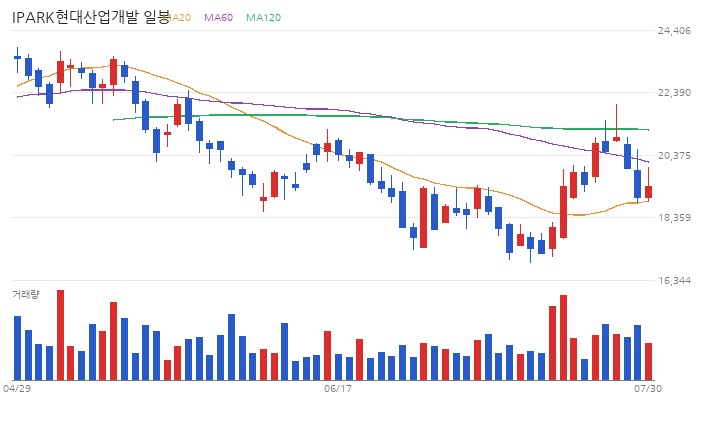The height and width of the screenshot is (440, 720).
Task: Click the last red volume bar at 07/30
Action: coord(648,361)
